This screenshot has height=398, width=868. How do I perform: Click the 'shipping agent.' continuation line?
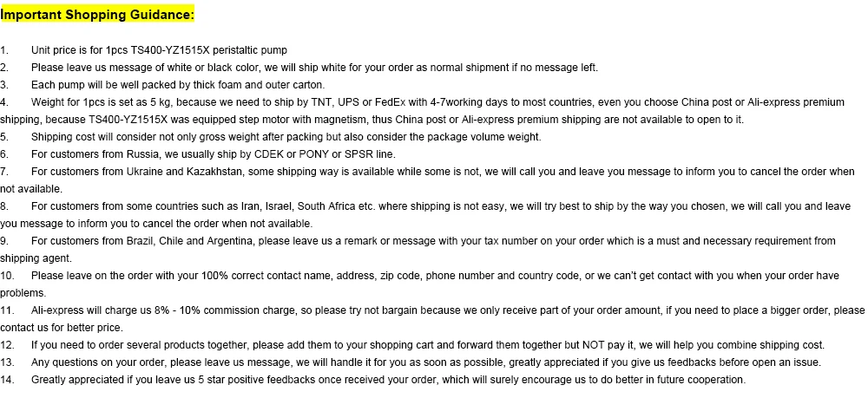(x=36, y=258)
